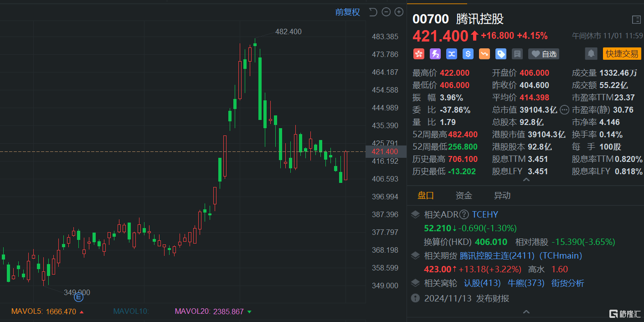
Task: Switch to the 异动 tab
Action: coord(502,196)
